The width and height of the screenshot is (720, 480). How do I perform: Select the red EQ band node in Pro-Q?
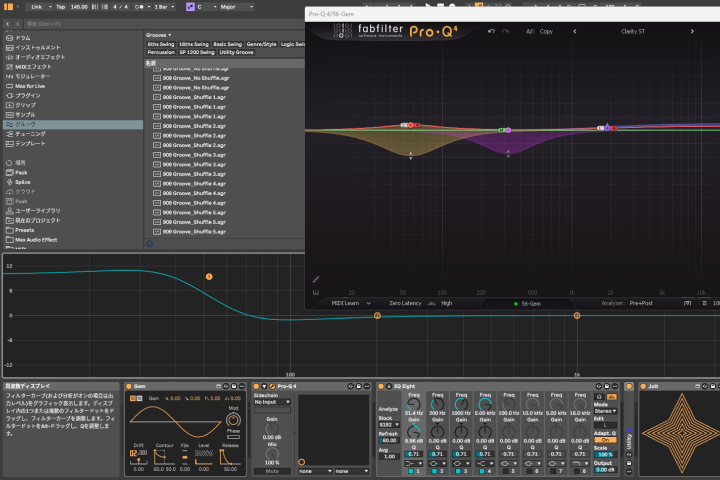[411, 125]
